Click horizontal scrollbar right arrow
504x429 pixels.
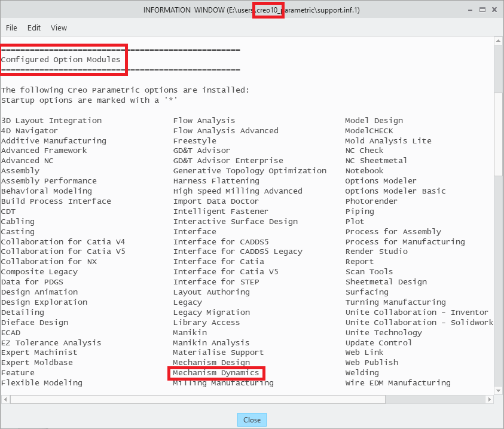pos(489,400)
